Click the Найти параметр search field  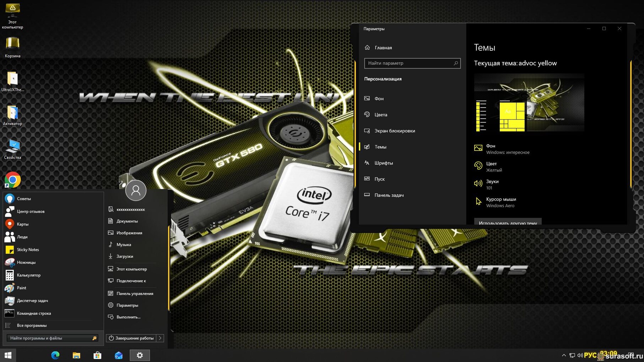pyautogui.click(x=412, y=63)
